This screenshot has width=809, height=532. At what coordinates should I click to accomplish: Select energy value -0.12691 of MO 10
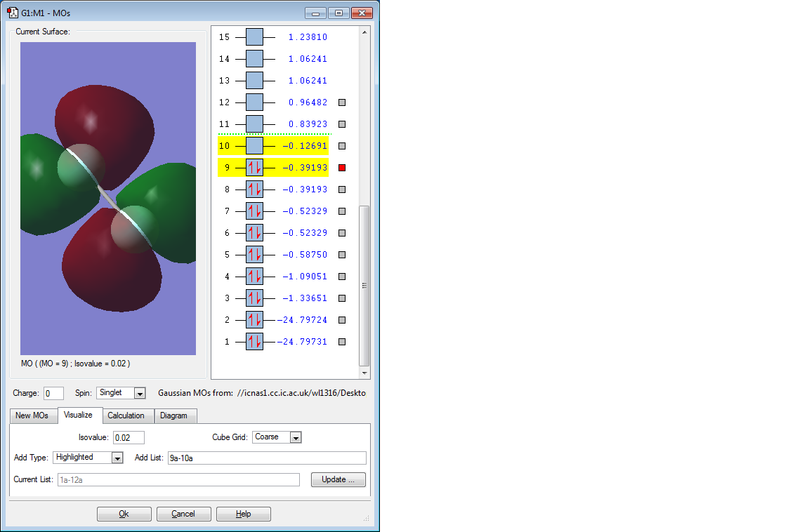[305, 146]
